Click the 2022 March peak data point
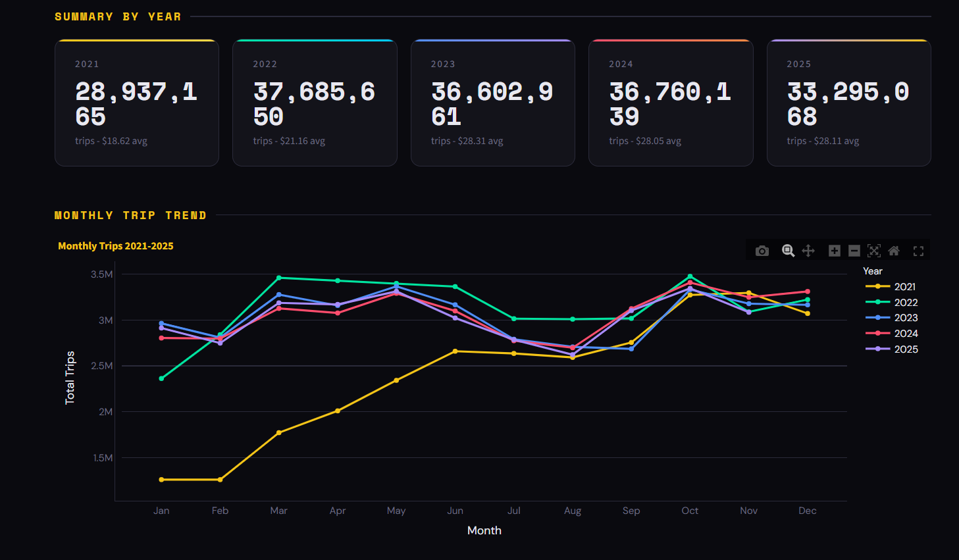 279,278
